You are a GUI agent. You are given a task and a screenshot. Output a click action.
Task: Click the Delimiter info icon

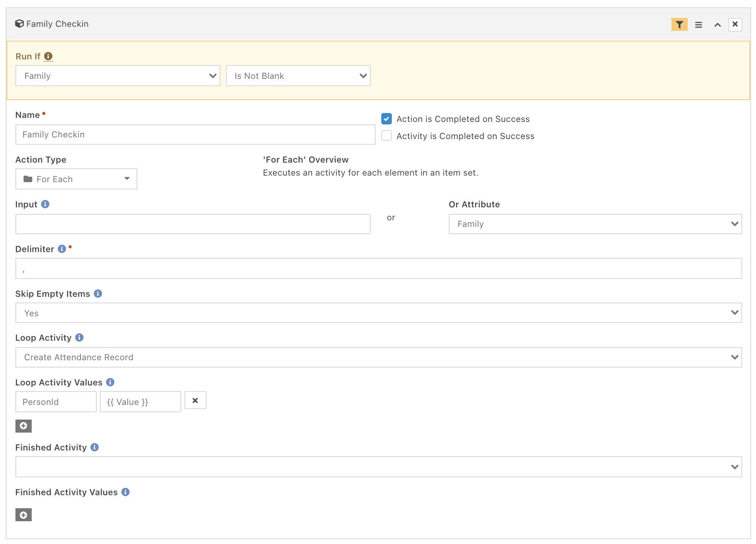click(62, 249)
